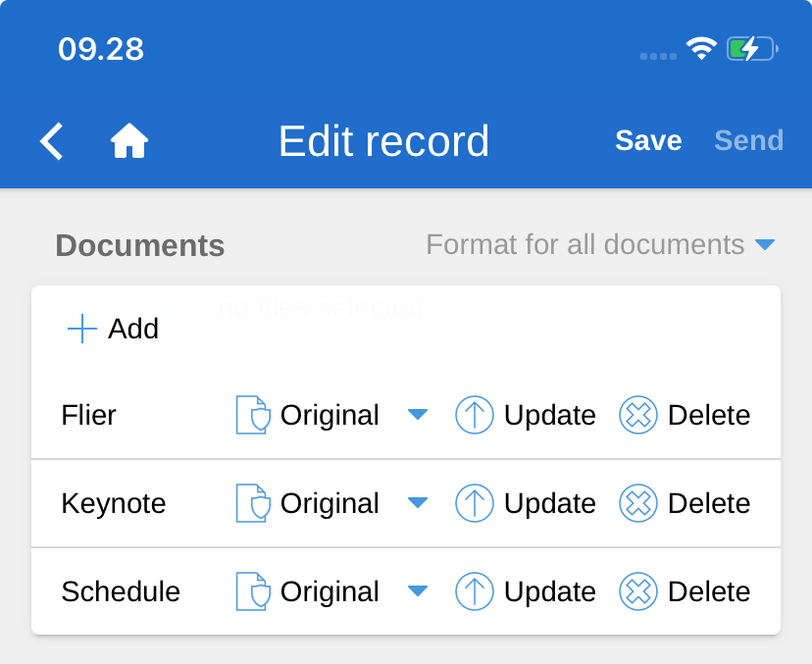
Task: Click the shielded document icon for Flier
Action: pyautogui.click(x=253, y=415)
